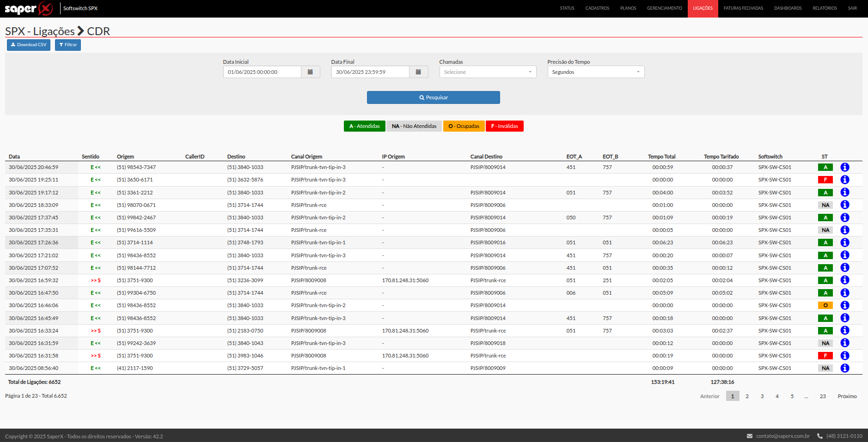Open the Faturas Fechadas menu
This screenshot has height=442, width=868.
[743, 8]
